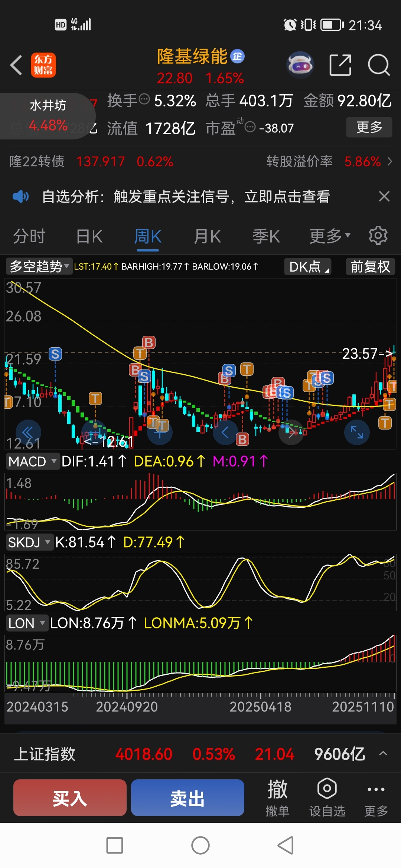Open stock search magnifier
This screenshot has height=868, width=401.
pos(379,65)
